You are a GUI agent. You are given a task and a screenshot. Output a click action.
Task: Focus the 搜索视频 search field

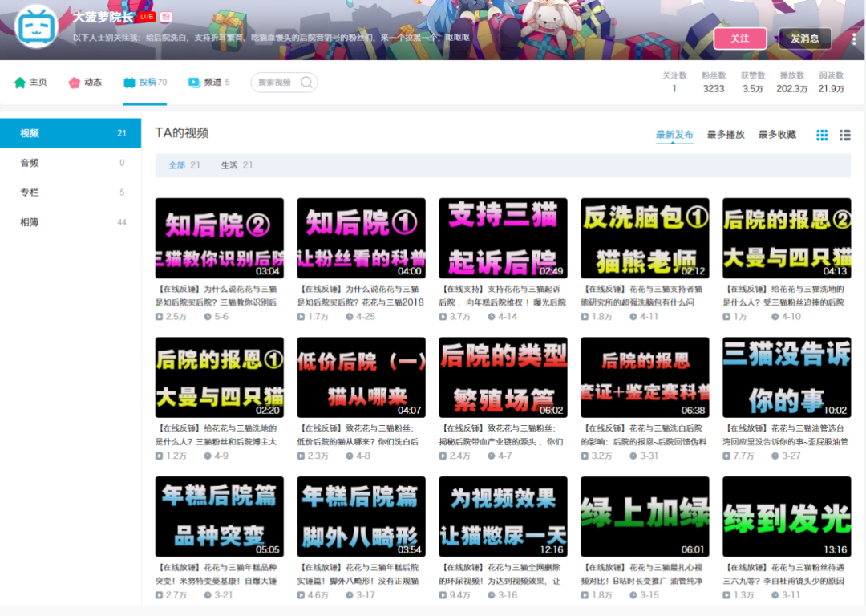coord(284,83)
